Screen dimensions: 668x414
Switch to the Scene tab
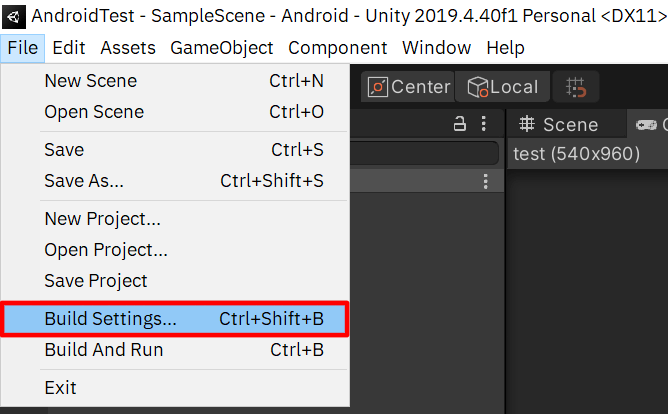pos(559,124)
